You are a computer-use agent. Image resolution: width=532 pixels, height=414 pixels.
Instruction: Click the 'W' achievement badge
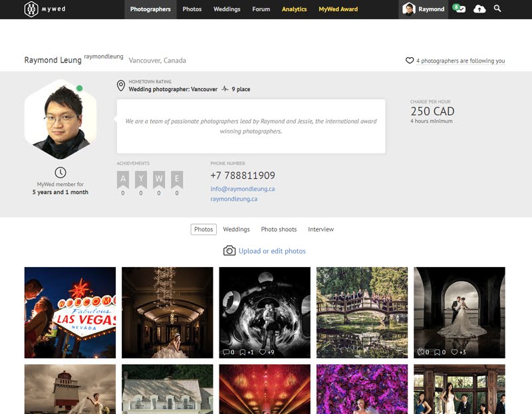pyautogui.click(x=159, y=179)
